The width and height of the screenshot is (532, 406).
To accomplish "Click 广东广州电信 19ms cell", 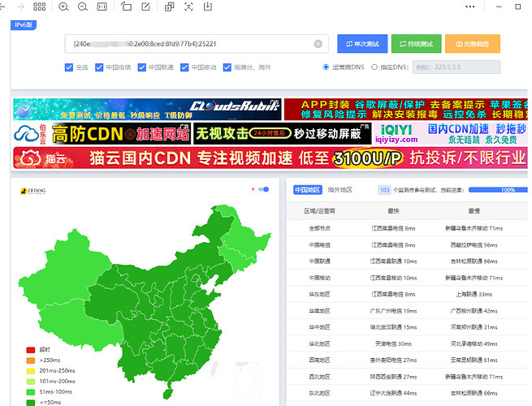I will pos(394,311).
